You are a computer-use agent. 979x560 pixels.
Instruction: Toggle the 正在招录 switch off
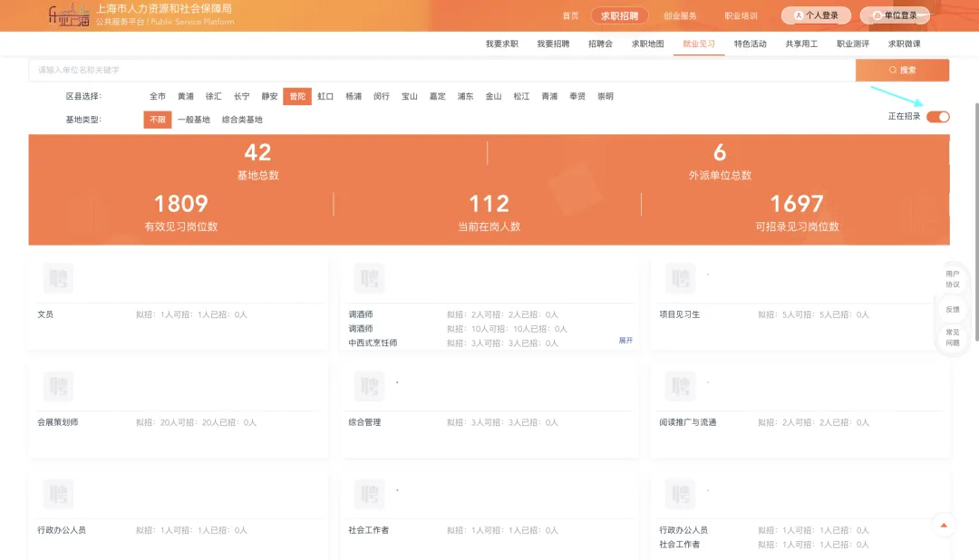[938, 117]
